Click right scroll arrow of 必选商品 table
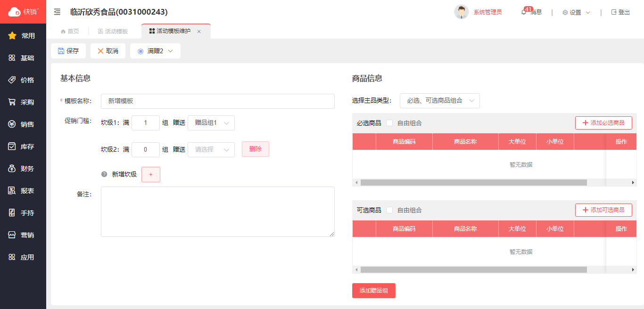 coord(633,183)
